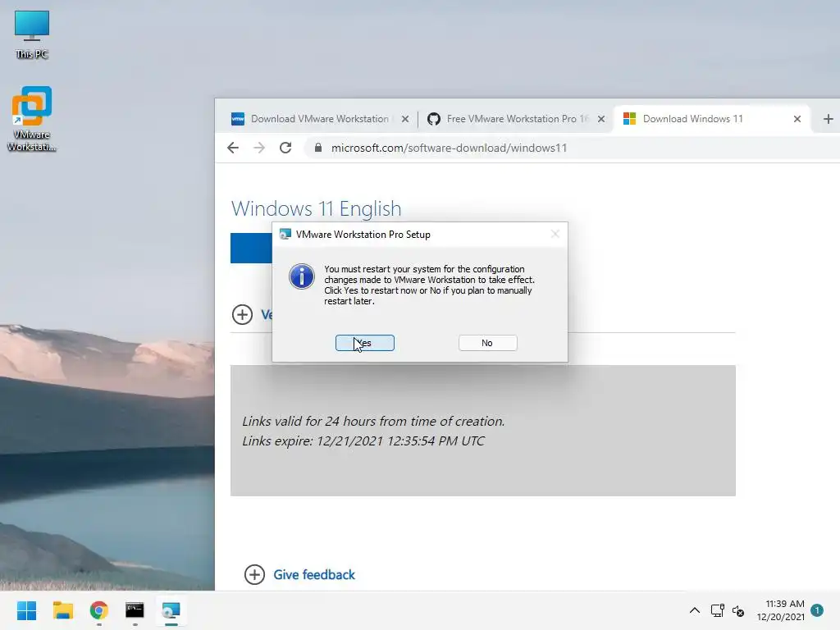Close the Download VMware Workstation tab
Screen dimensions: 840x630
click(x=405, y=119)
